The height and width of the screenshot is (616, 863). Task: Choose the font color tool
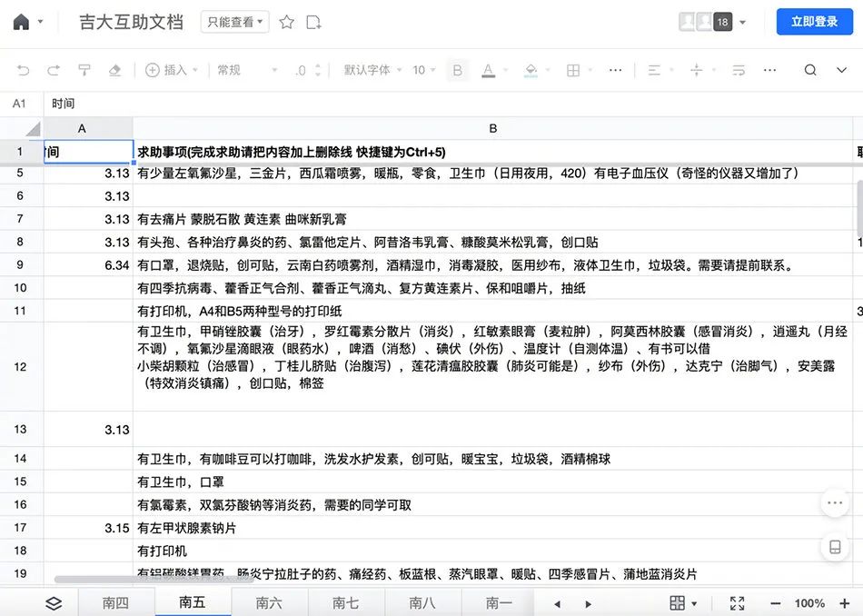point(488,70)
